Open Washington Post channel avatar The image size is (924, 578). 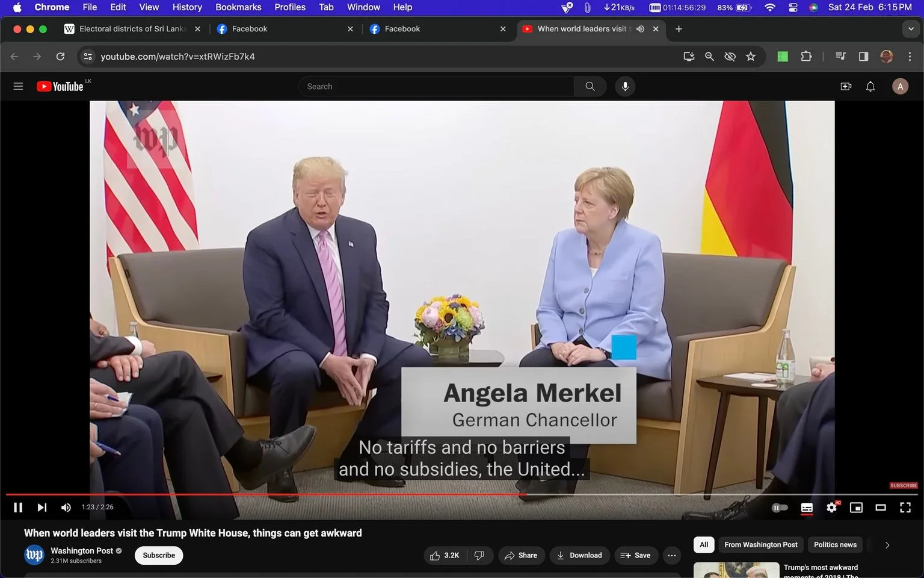coord(34,555)
